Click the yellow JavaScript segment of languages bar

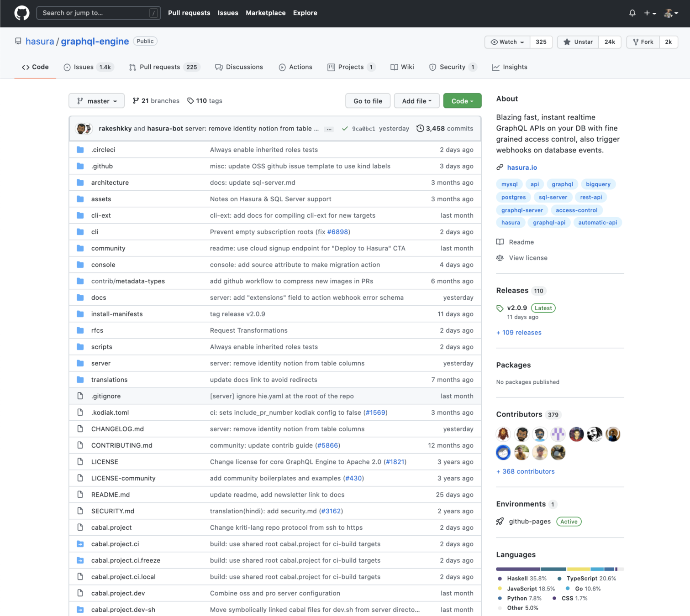click(x=578, y=569)
